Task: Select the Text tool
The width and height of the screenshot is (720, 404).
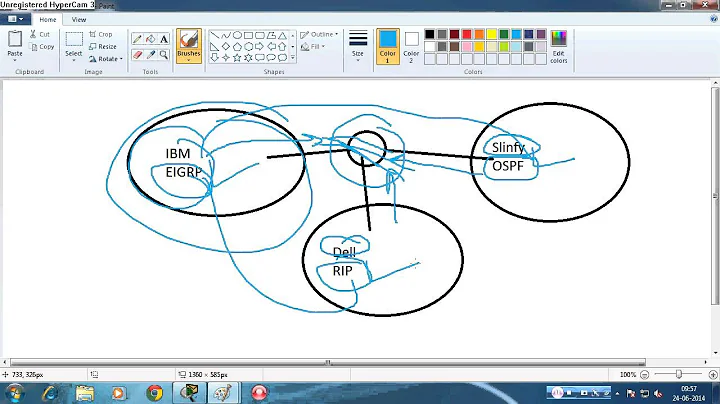Action: [164, 39]
